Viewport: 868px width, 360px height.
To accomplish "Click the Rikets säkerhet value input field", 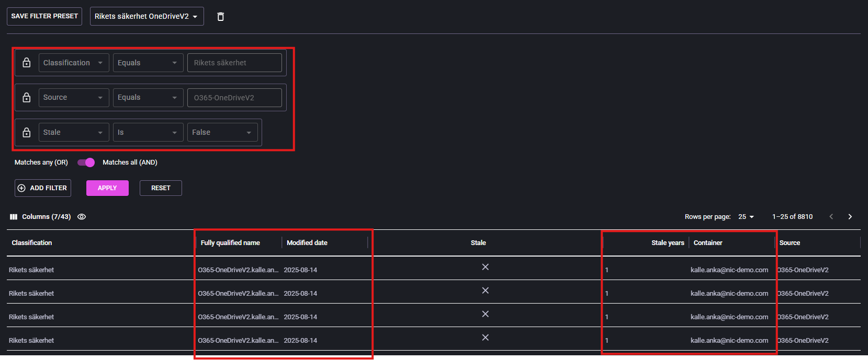I will [x=234, y=63].
